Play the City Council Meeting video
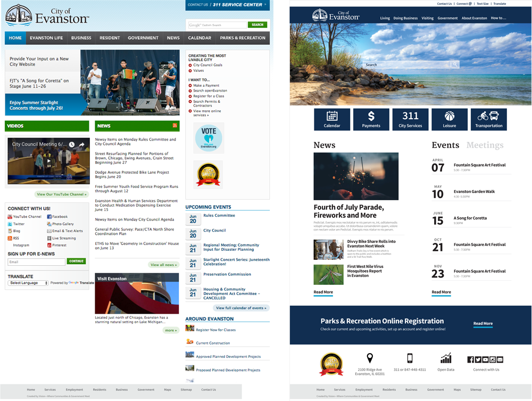The image size is (532, 401). [48, 161]
